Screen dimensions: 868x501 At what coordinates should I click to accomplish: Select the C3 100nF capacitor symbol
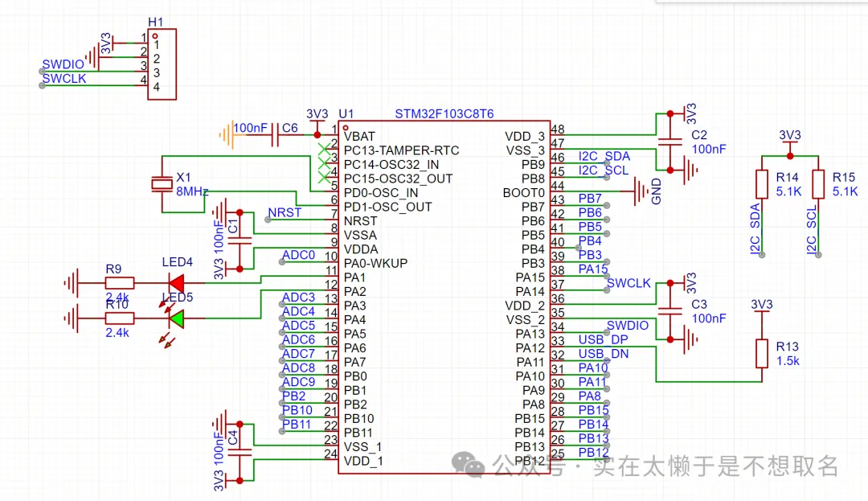point(667,310)
